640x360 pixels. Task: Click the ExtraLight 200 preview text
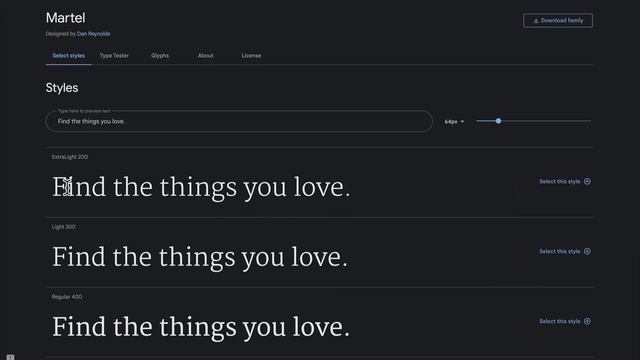pos(201,187)
